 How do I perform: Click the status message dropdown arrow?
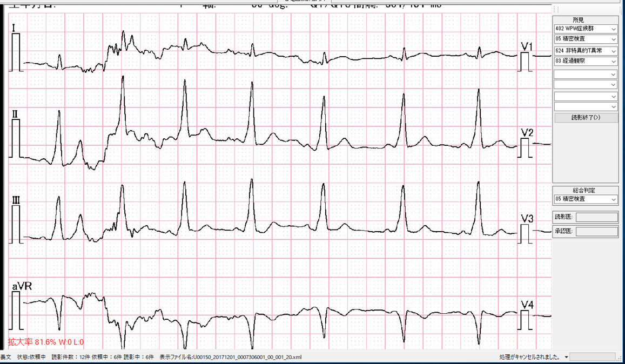[566, 358]
